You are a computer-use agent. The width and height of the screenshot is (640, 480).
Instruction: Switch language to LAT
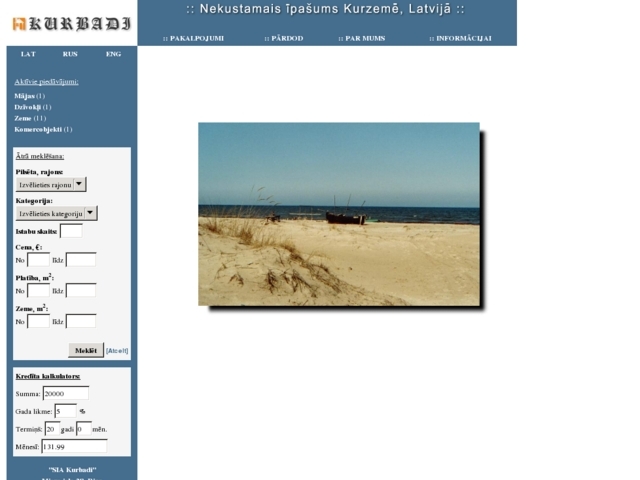click(28, 54)
